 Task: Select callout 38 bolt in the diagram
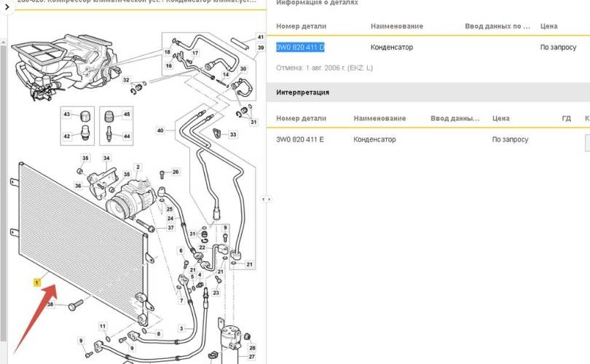50,304
